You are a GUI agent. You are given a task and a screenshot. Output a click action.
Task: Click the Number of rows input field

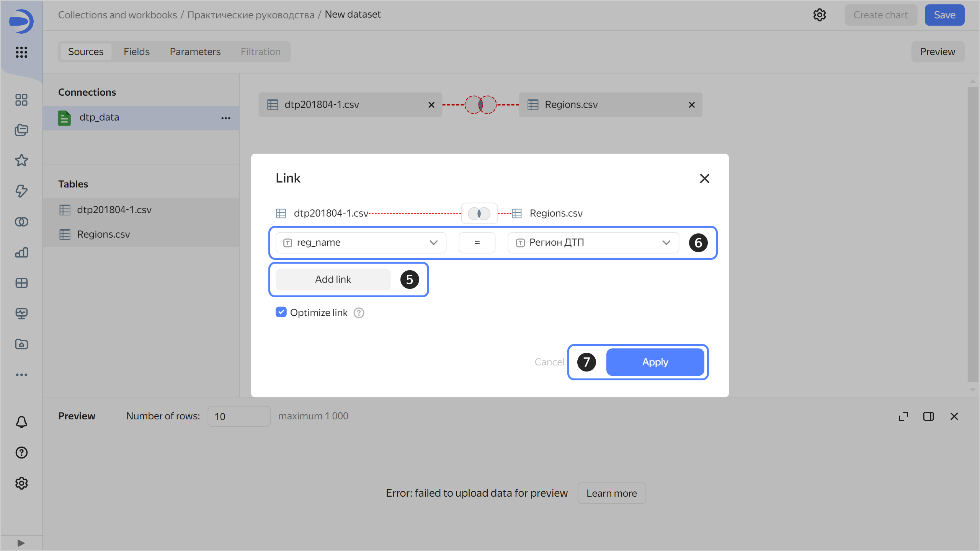[x=238, y=416]
